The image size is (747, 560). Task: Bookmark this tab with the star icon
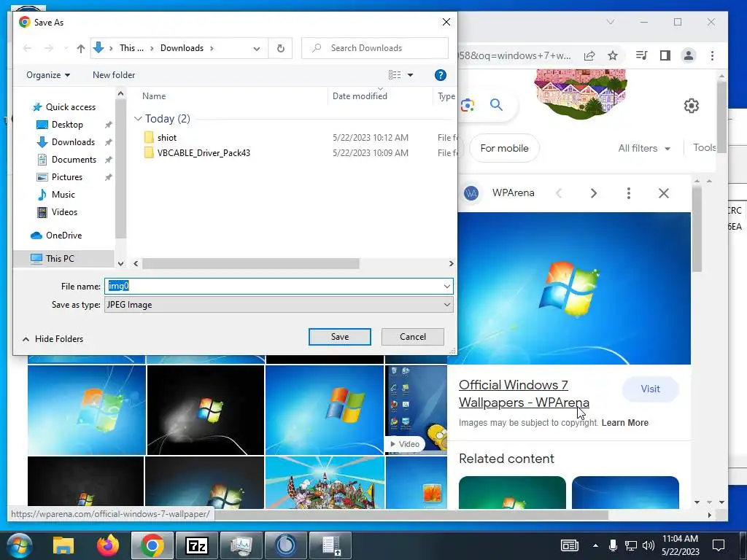click(x=613, y=55)
